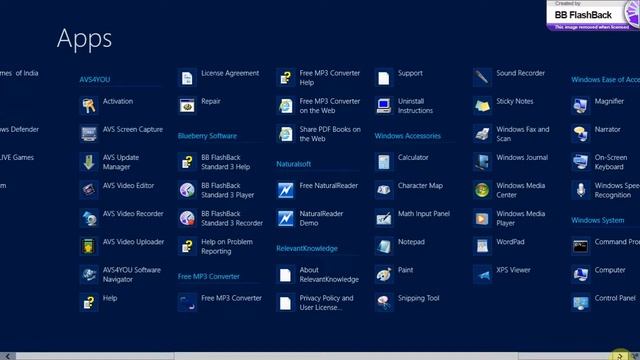Open AVS Video Recorder icon
640x360 pixels.
click(89, 218)
